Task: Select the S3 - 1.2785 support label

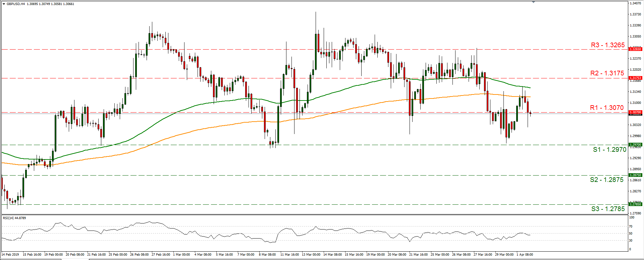Action: (608, 209)
